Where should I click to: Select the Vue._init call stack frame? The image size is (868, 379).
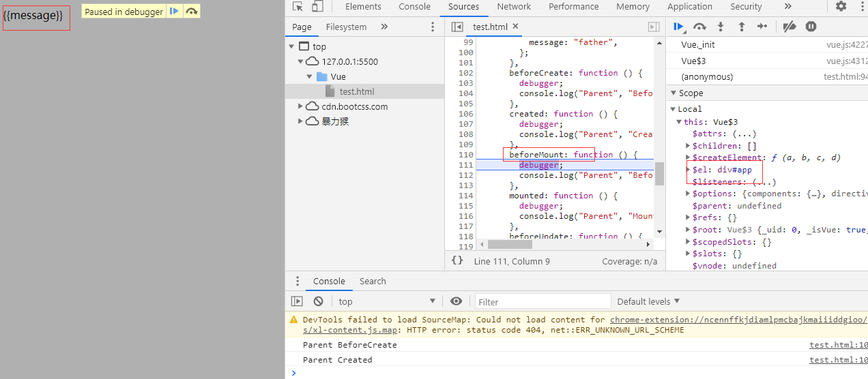coord(767,44)
